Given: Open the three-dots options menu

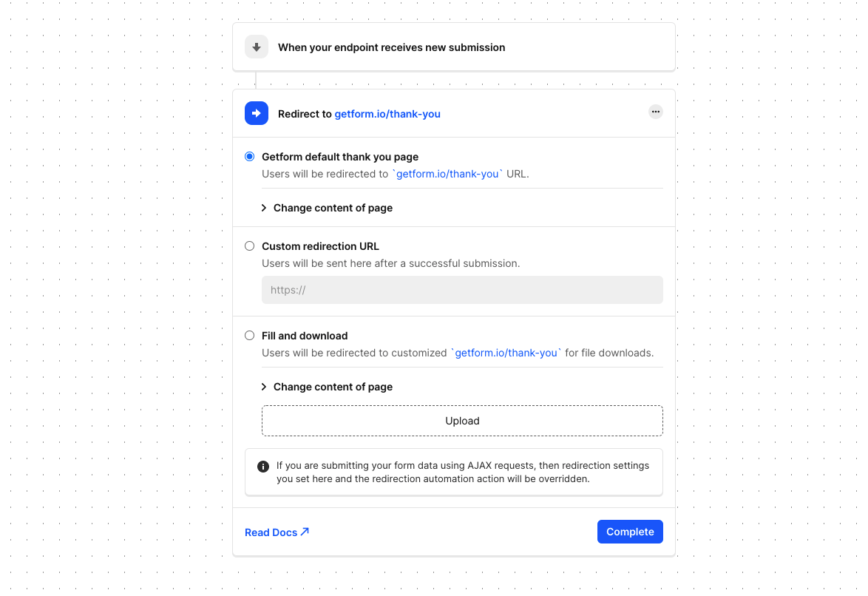Looking at the screenshot, I should pyautogui.click(x=655, y=112).
